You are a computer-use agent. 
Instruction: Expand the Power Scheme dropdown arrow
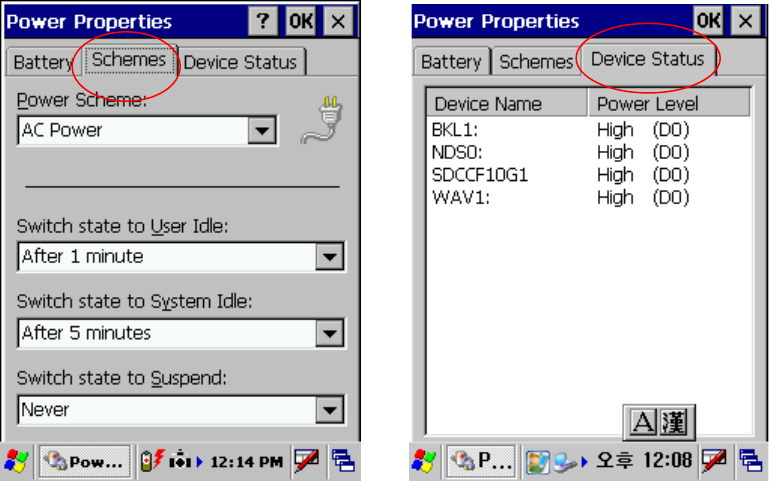262,131
